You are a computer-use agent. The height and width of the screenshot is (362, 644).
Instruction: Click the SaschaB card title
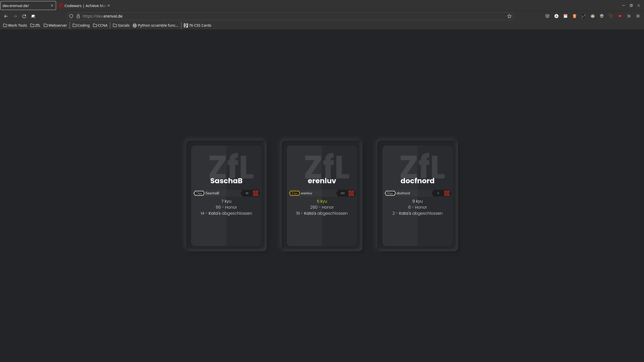tap(226, 181)
